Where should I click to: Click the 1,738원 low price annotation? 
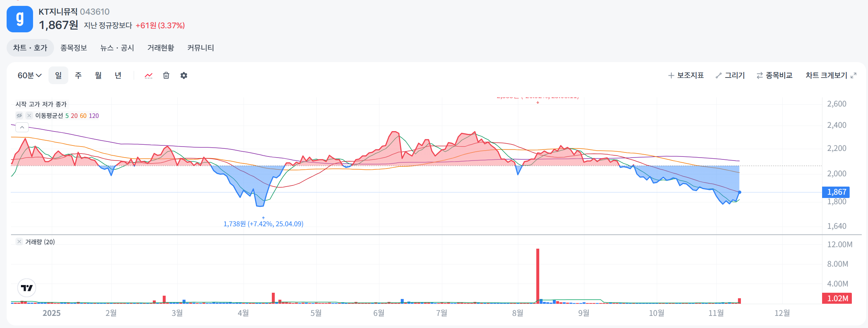[263, 224]
